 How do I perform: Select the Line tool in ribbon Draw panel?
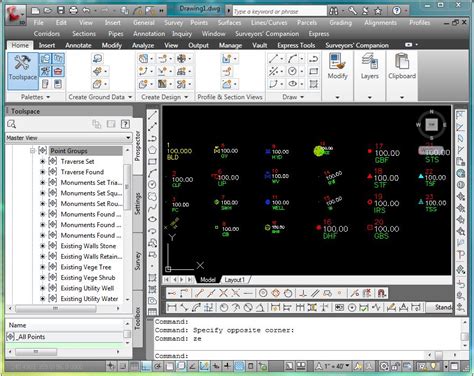click(273, 59)
